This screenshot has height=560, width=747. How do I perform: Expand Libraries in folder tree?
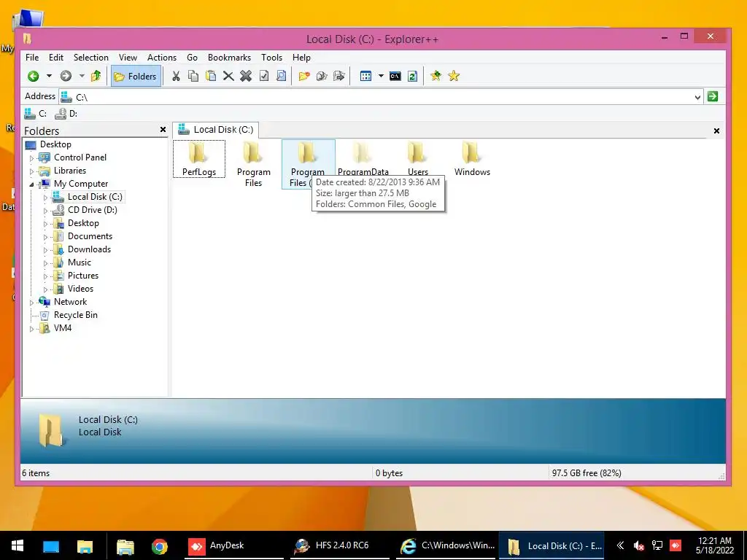pyautogui.click(x=32, y=171)
